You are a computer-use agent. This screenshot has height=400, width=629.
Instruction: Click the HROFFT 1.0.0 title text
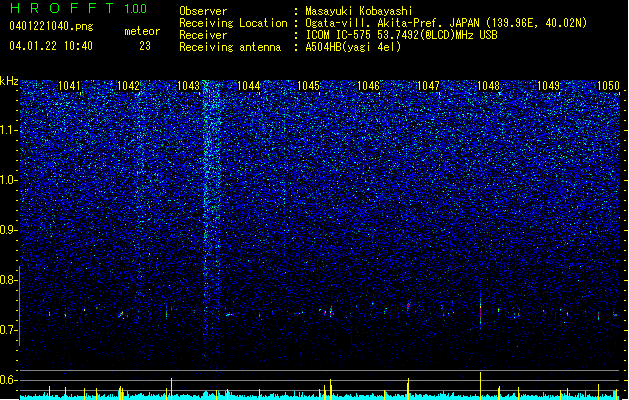(78, 8)
